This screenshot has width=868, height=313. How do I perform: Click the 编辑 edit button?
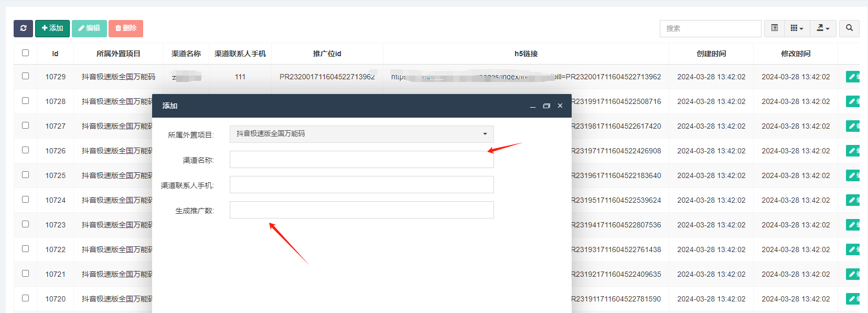click(89, 28)
